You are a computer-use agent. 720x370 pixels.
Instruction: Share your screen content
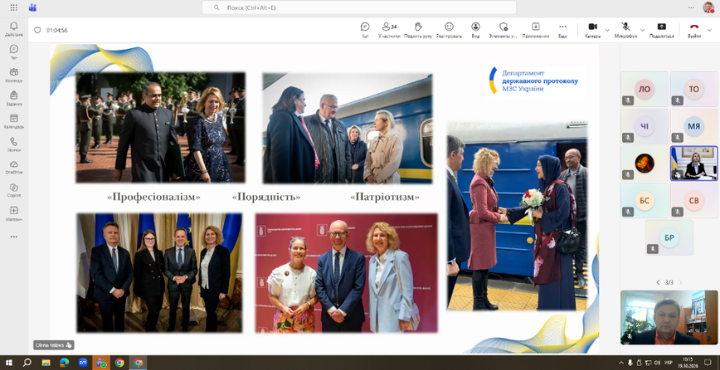[662, 30]
